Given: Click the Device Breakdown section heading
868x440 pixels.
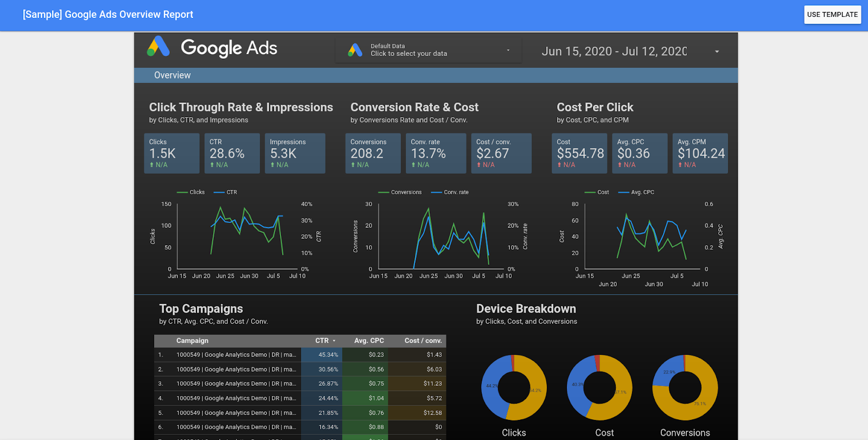Looking at the screenshot, I should [526, 309].
